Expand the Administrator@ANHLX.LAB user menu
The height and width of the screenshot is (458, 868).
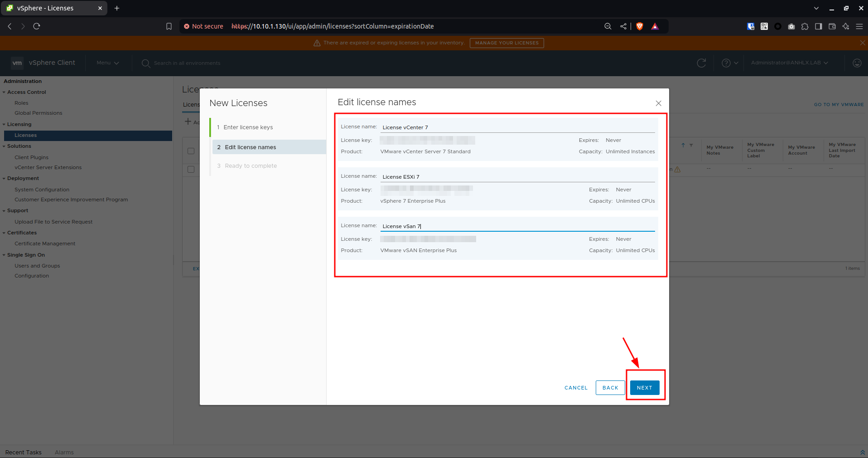click(x=789, y=63)
